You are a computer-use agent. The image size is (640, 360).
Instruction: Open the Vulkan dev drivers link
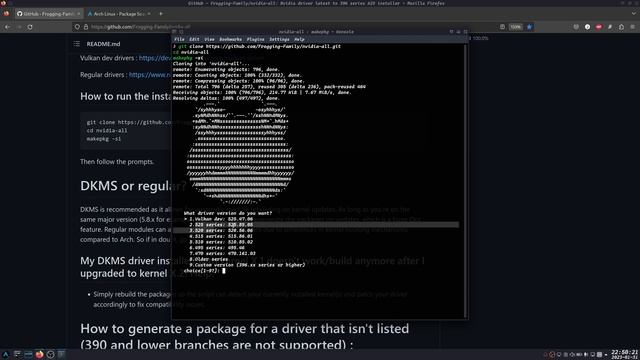(155, 58)
